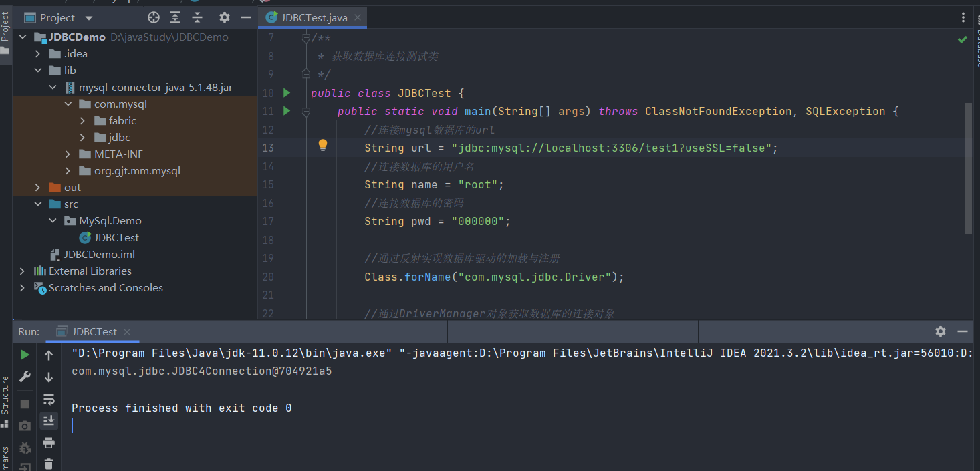Hide the Project tool window
Viewport: 980px width, 471px height.
[x=246, y=17]
